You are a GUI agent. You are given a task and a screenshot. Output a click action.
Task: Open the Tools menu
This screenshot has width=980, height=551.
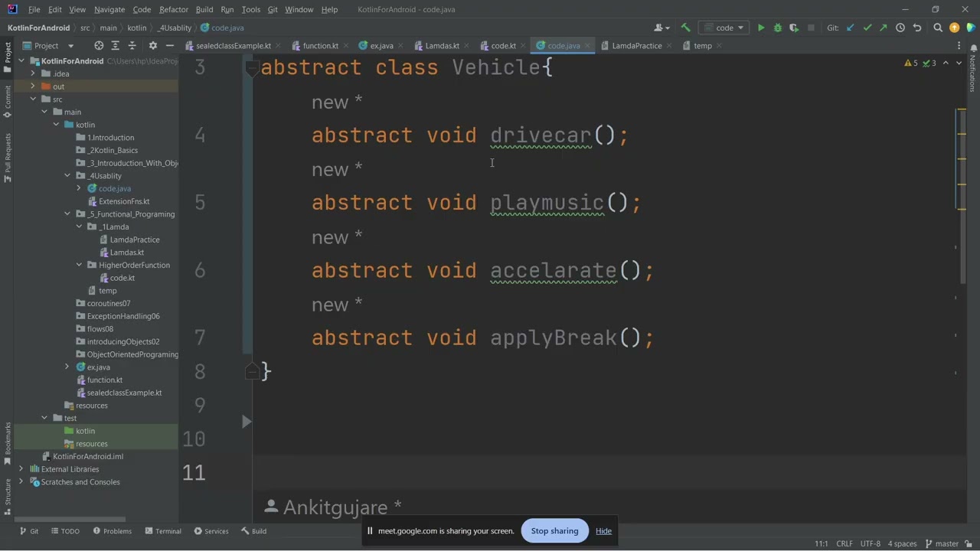click(x=251, y=9)
